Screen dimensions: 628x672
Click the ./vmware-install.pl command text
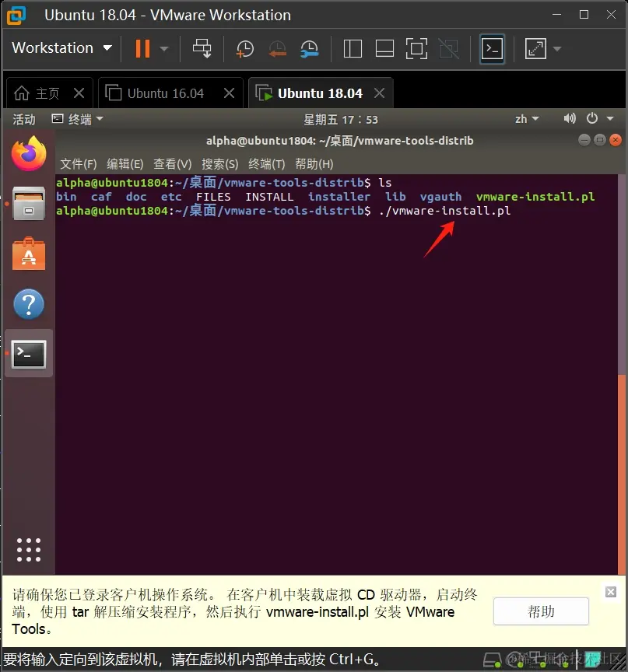[445, 211]
